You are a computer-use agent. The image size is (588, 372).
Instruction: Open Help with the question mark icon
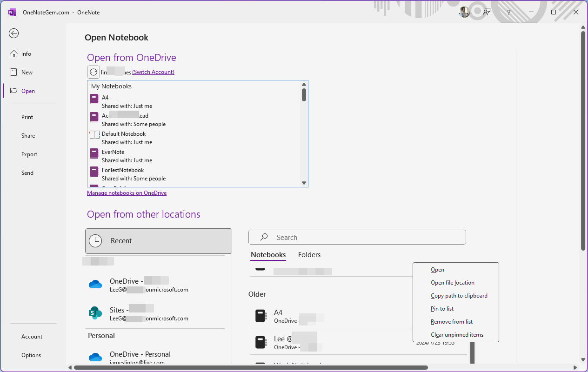[x=509, y=12]
